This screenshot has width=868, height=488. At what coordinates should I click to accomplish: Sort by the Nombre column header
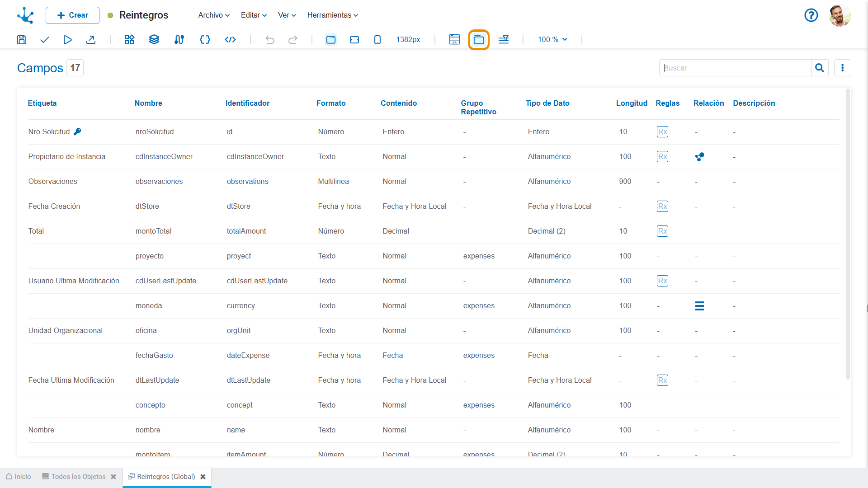coord(148,103)
